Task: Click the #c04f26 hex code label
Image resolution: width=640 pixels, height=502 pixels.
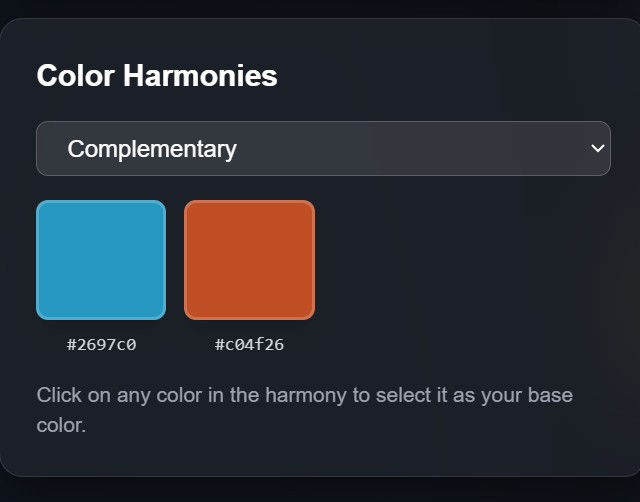Action: [x=249, y=345]
